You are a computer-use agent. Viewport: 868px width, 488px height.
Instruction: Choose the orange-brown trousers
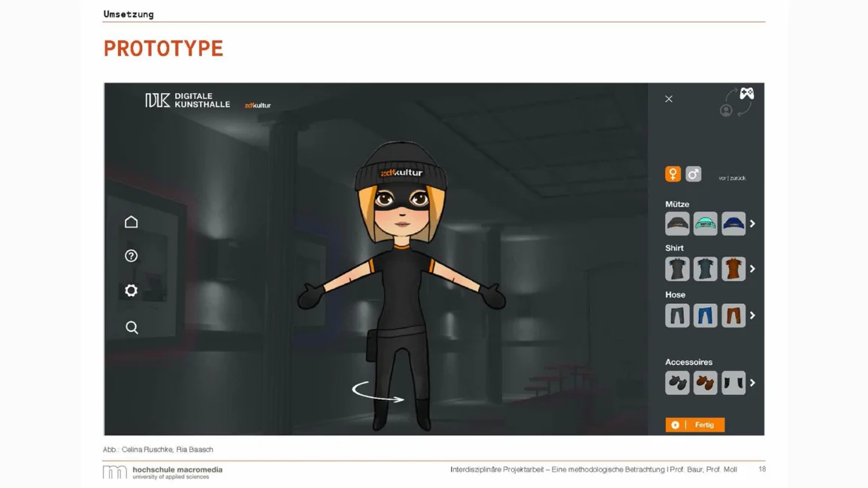733,315
